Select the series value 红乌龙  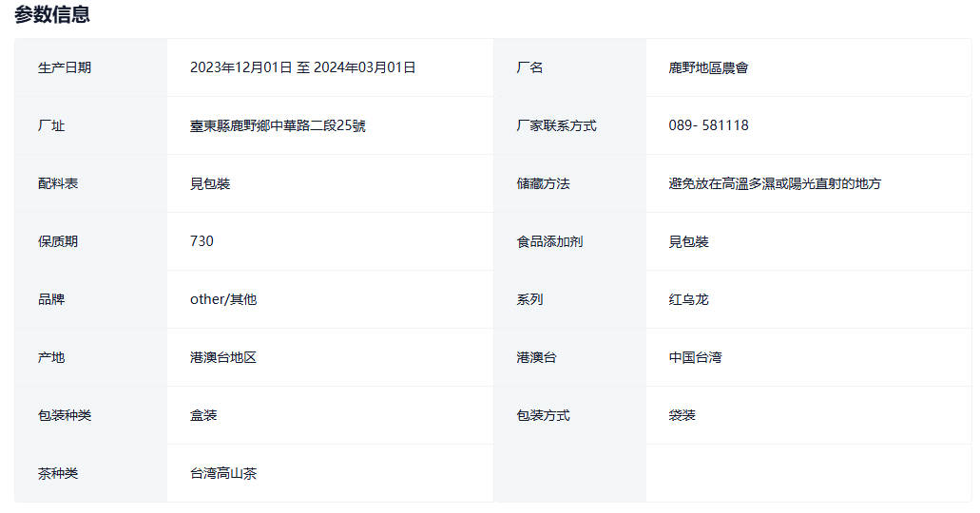pyautogui.click(x=688, y=299)
